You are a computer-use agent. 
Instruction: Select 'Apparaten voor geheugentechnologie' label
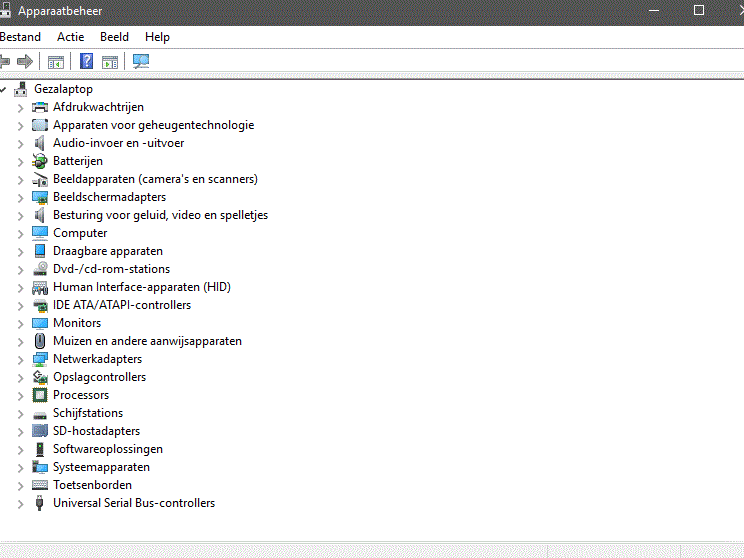tap(154, 125)
